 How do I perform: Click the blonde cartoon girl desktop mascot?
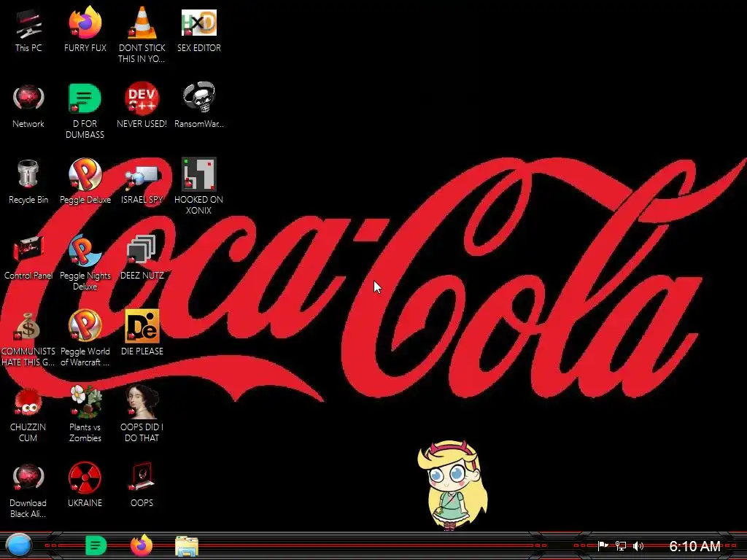click(x=452, y=485)
